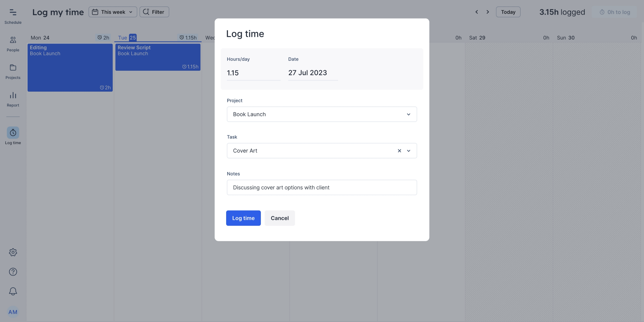Open the Projects folder icon
Screen dimensions: 644x322
pyautogui.click(x=13, y=71)
